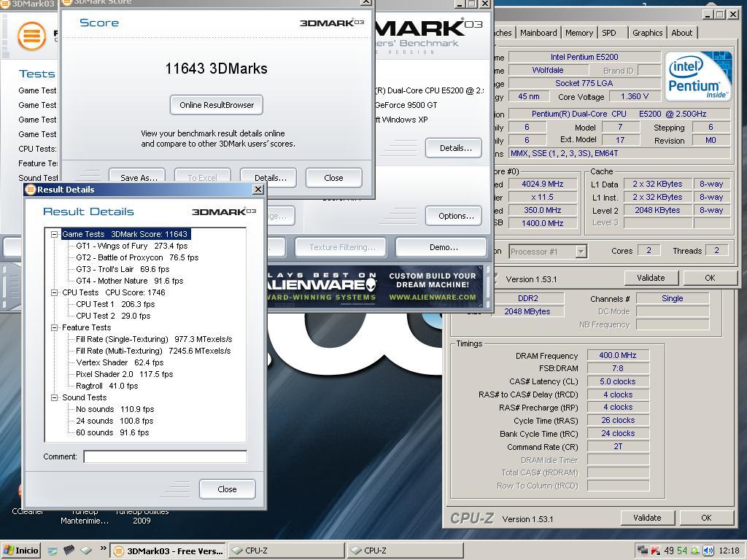The width and height of the screenshot is (747, 560).
Task: Launch show desktop quick launch icon
Action: [x=53, y=551]
